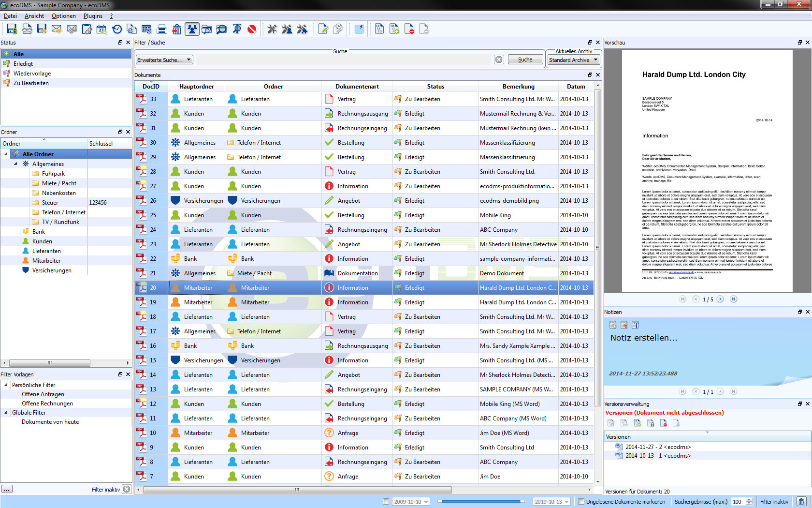Click the history clock toolbar icon
Image resolution: width=812 pixels, height=508 pixels.
(x=117, y=30)
